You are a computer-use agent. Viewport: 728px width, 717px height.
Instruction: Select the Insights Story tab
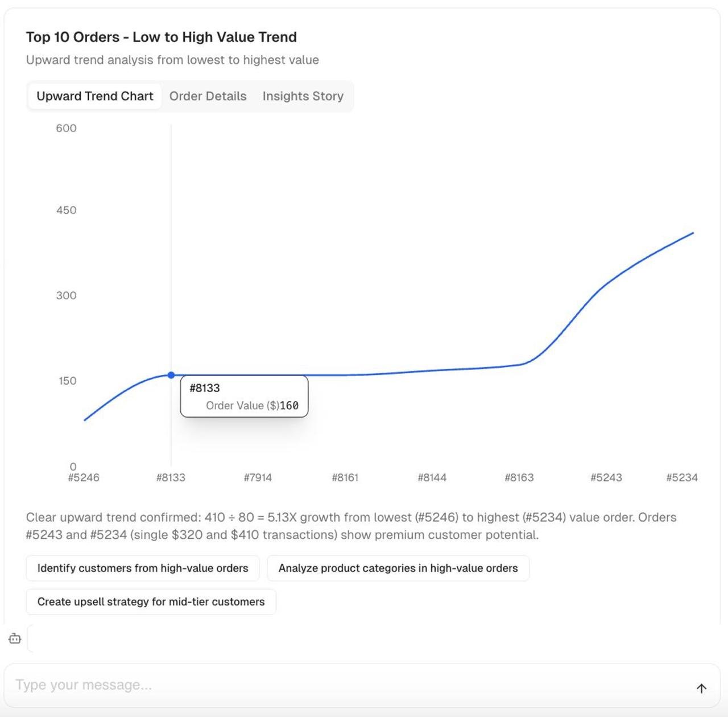coord(303,96)
